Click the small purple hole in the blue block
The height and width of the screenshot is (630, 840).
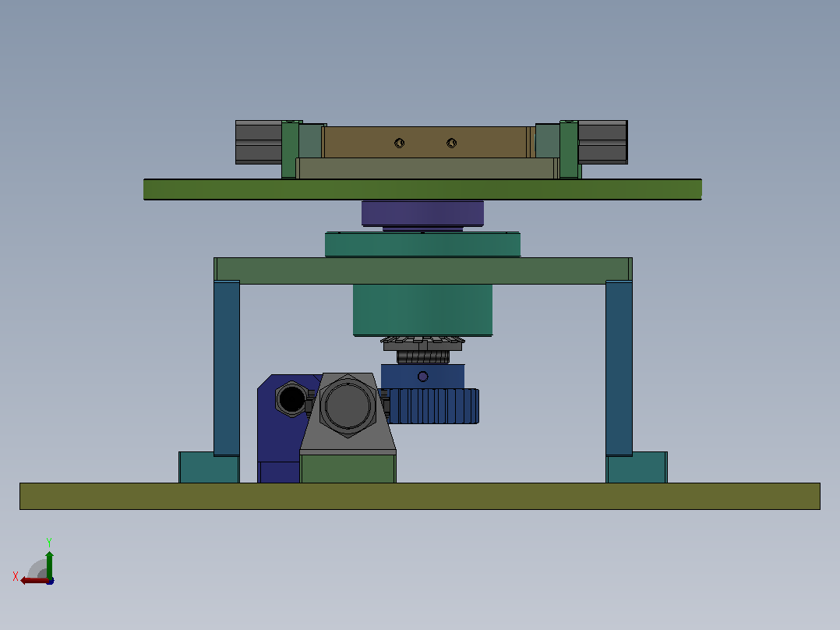[x=422, y=377]
